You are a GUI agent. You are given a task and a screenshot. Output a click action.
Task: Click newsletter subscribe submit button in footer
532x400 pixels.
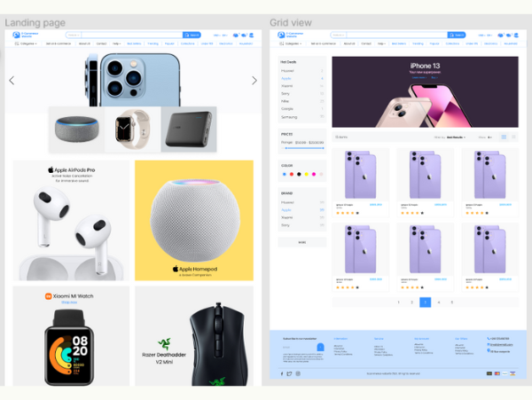click(320, 347)
